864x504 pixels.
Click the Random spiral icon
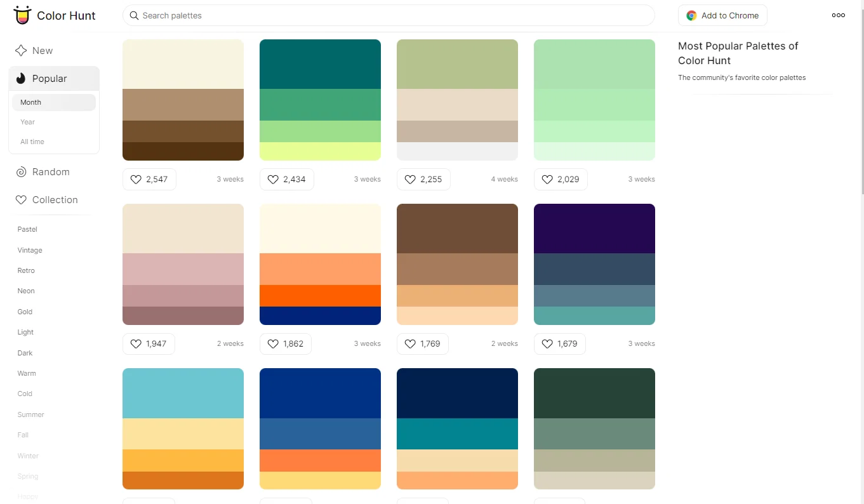pos(21,172)
